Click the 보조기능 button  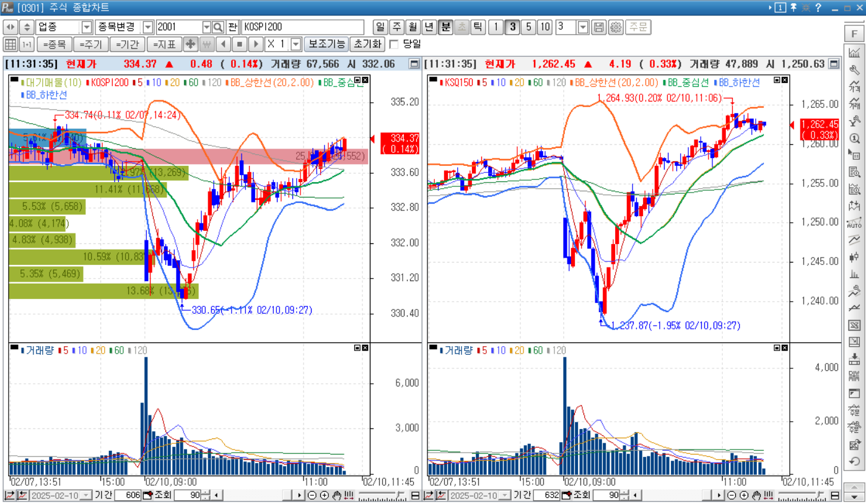326,45
